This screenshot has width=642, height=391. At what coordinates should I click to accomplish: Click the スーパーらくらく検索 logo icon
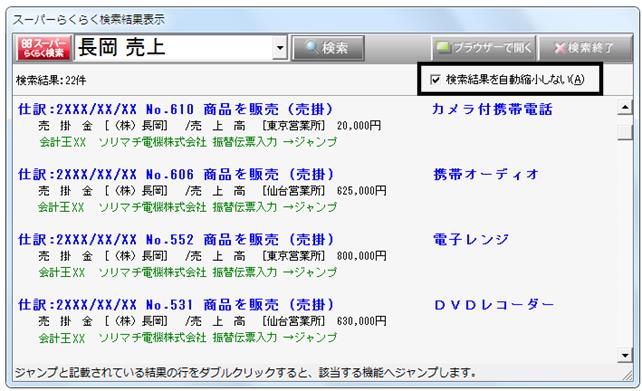[x=43, y=48]
